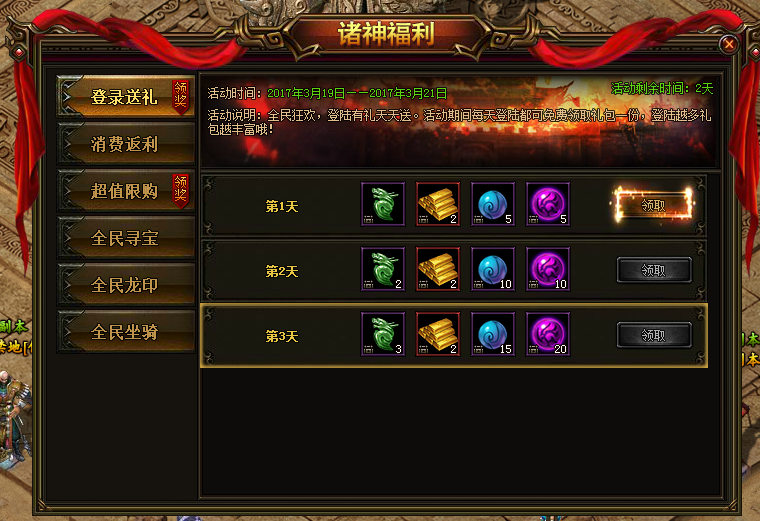Switch to the 全民寻宝 tab
The height and width of the screenshot is (521, 760).
pyautogui.click(x=126, y=237)
